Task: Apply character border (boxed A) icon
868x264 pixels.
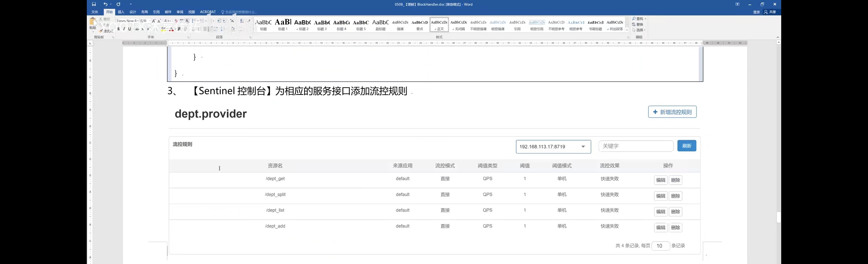Action: tap(187, 21)
